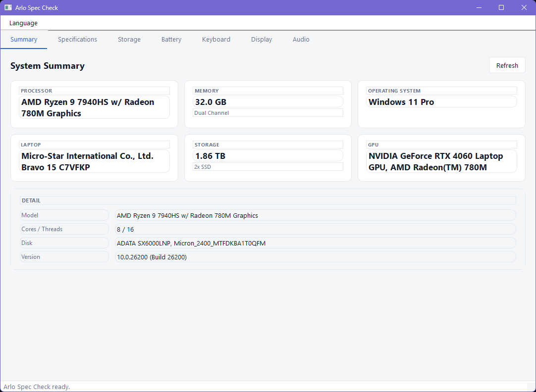This screenshot has width=536, height=392.
Task: Click the DETAIL section header
Action: [x=268, y=200]
